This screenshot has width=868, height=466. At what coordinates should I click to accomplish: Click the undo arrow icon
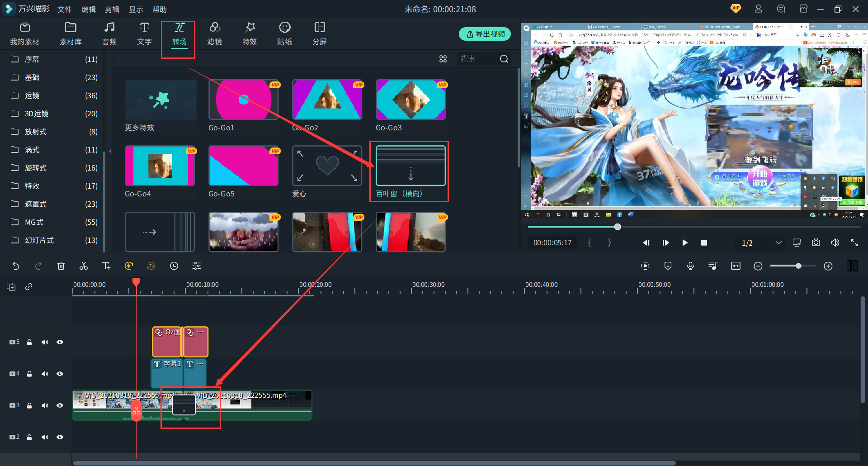(x=16, y=266)
